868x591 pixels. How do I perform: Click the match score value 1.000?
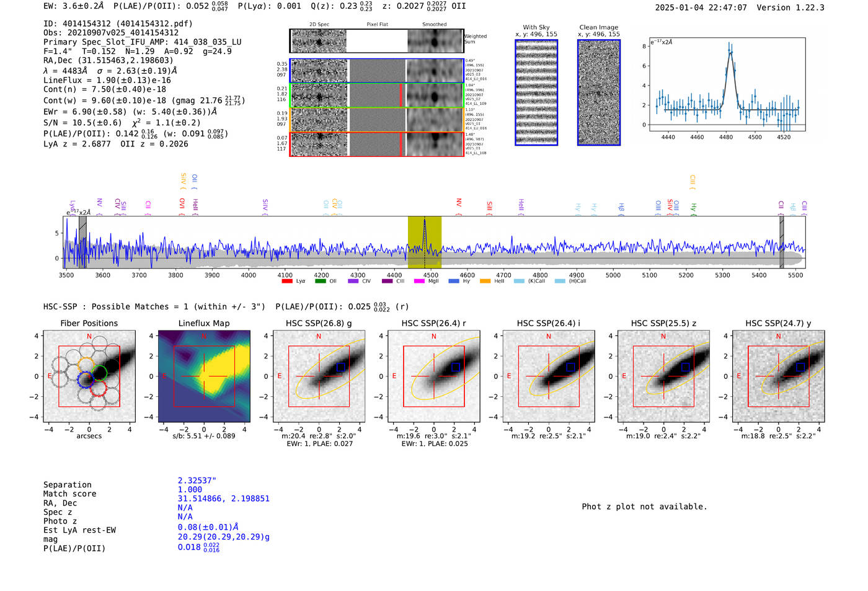click(190, 489)
